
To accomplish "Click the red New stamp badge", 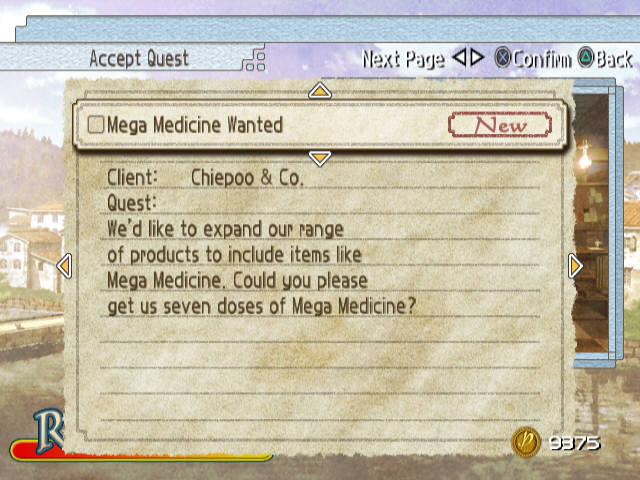I will coord(500,125).
